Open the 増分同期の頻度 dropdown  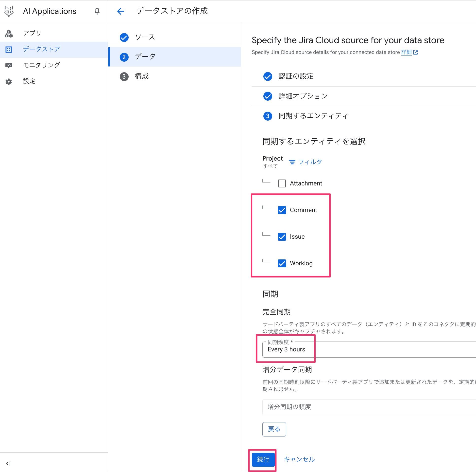click(369, 407)
